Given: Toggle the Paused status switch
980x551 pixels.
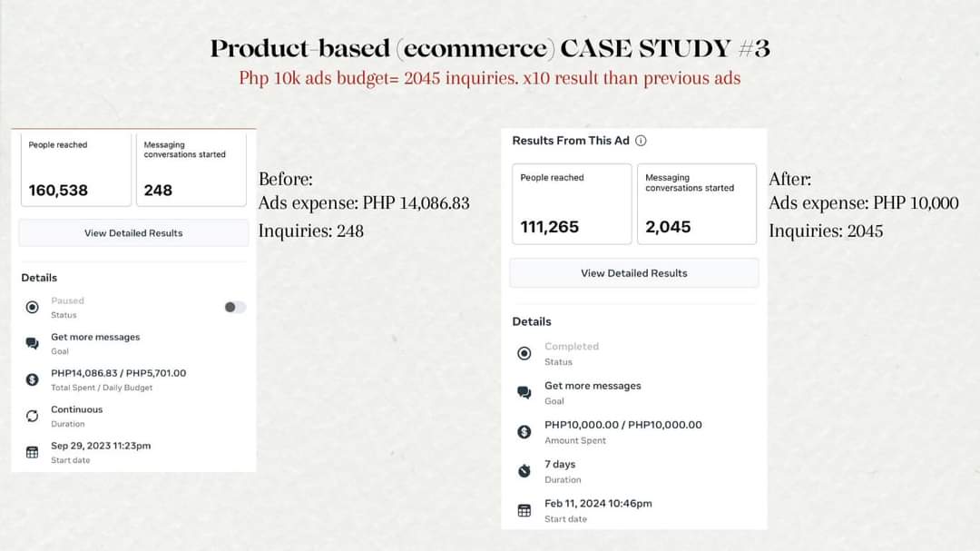Looking at the screenshot, I should [x=235, y=308].
